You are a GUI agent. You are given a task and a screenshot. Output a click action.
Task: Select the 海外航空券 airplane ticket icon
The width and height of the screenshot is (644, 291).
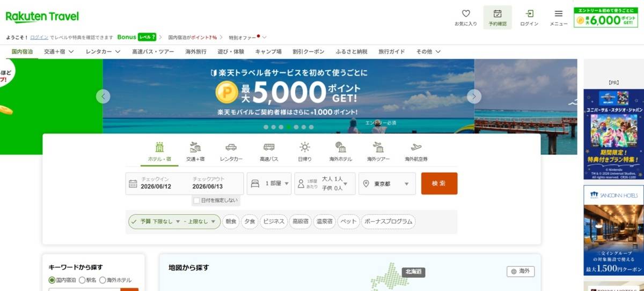coord(416,147)
